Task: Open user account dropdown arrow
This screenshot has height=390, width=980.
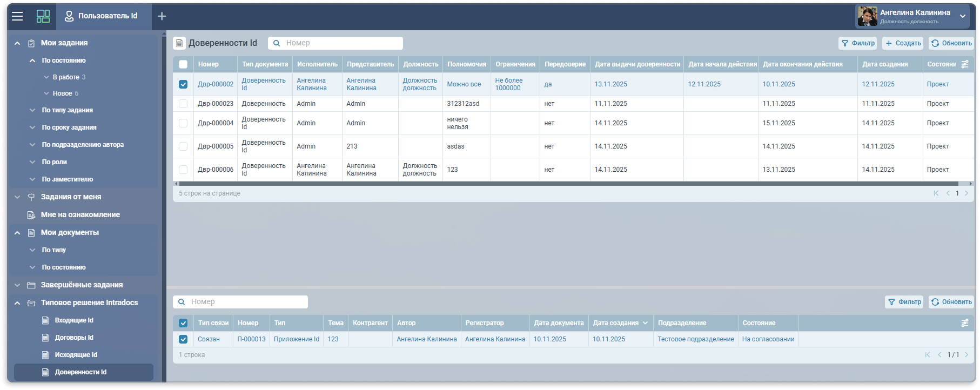Action: (963, 16)
